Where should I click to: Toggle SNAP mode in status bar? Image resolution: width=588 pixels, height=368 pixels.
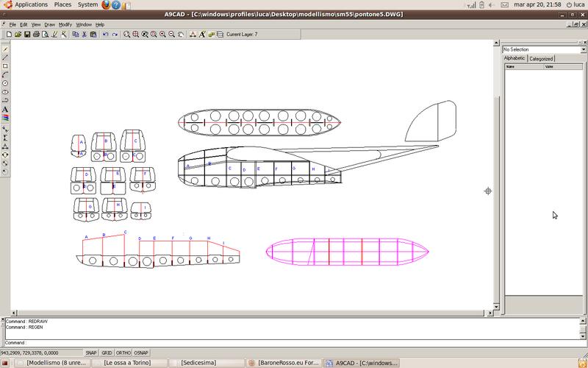coord(90,353)
